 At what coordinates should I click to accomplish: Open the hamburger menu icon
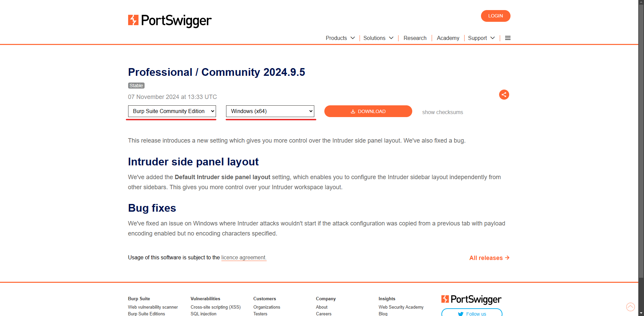[x=508, y=38]
